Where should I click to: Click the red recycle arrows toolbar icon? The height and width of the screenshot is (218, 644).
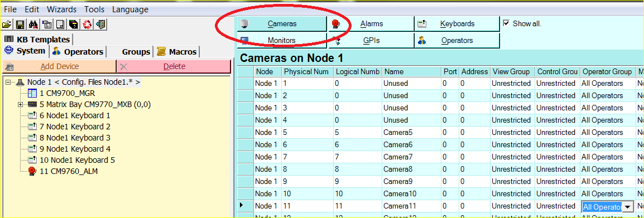tap(87, 25)
